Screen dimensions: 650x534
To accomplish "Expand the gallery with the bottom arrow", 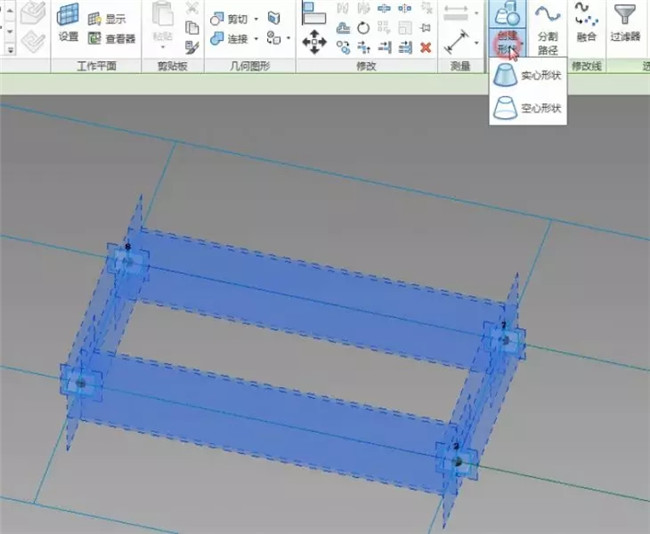I will [11, 50].
